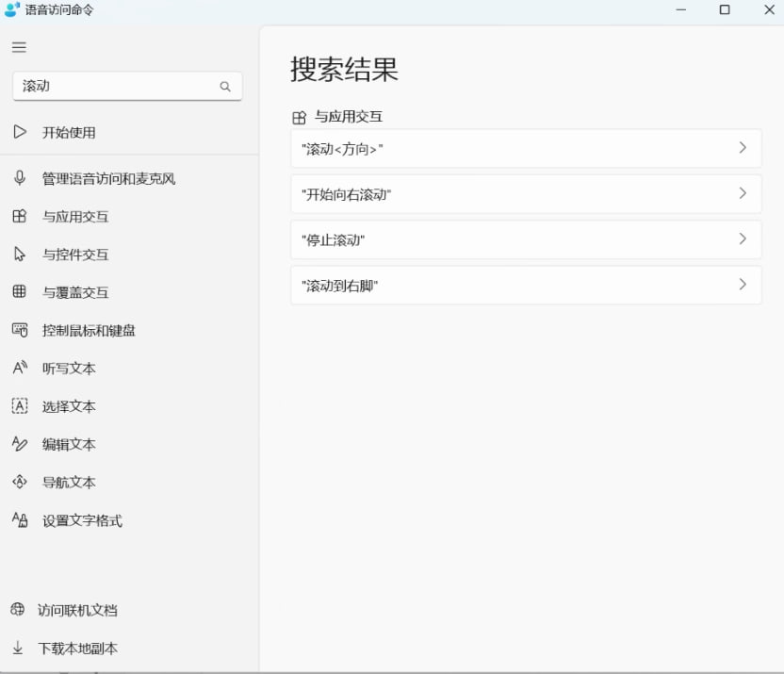Maximize the 语音访问命令 window
This screenshot has height=674, width=784.
click(725, 9)
